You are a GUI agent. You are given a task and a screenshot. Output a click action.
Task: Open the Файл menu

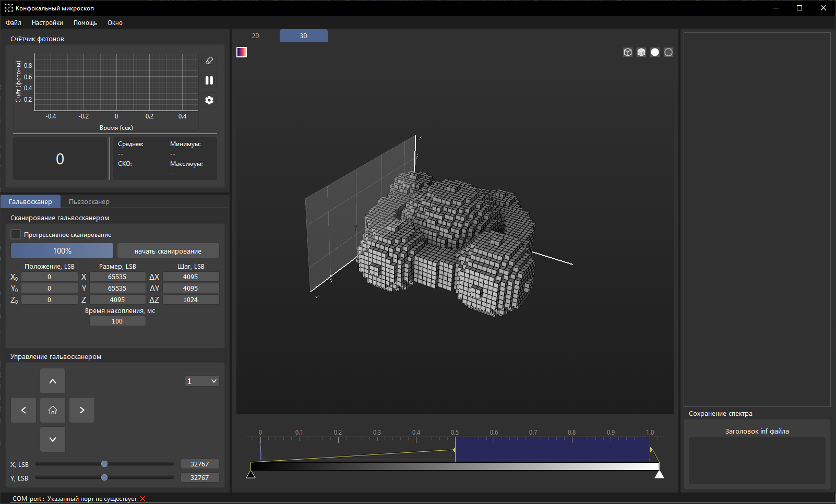point(14,22)
